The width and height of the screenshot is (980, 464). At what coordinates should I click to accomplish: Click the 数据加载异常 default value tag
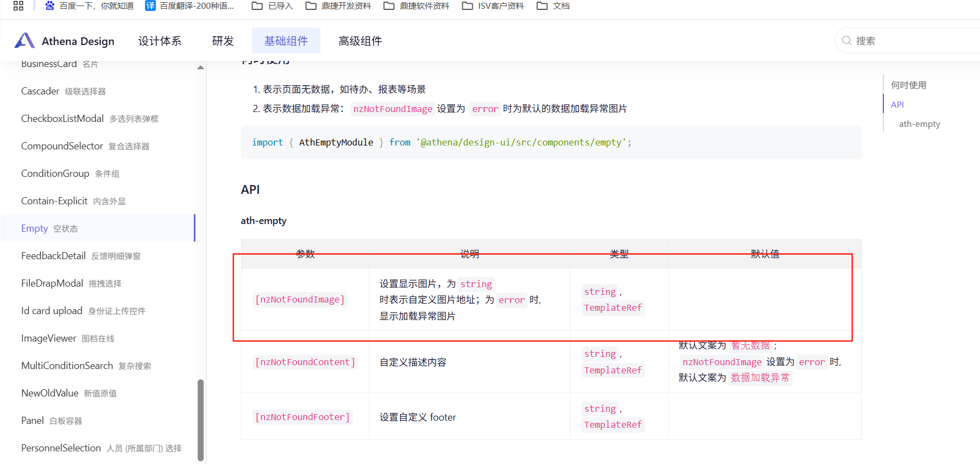(760, 378)
